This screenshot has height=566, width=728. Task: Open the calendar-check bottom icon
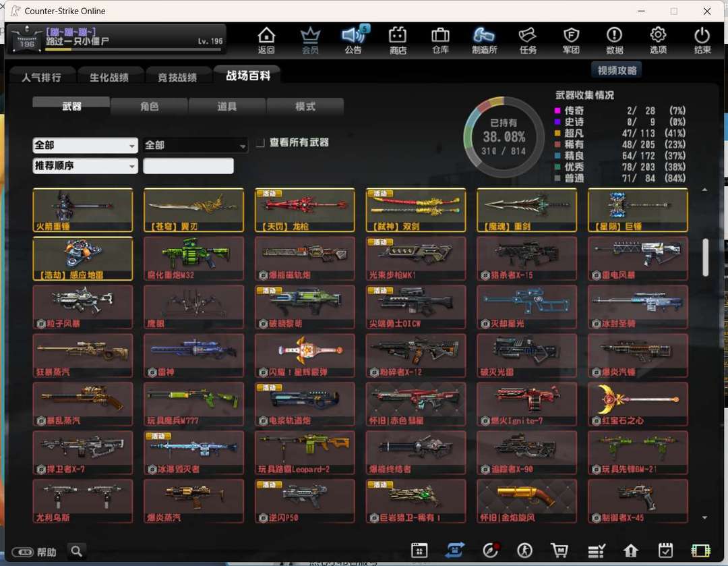point(665,550)
